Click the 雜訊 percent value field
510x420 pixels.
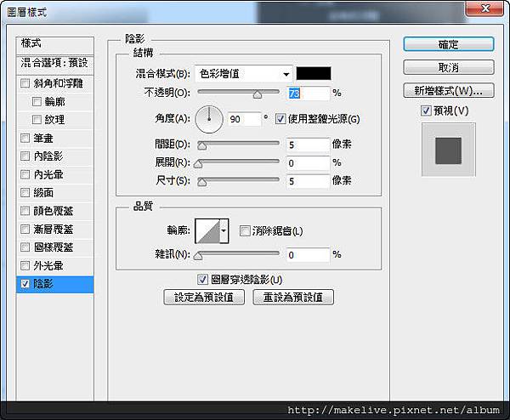(x=309, y=255)
